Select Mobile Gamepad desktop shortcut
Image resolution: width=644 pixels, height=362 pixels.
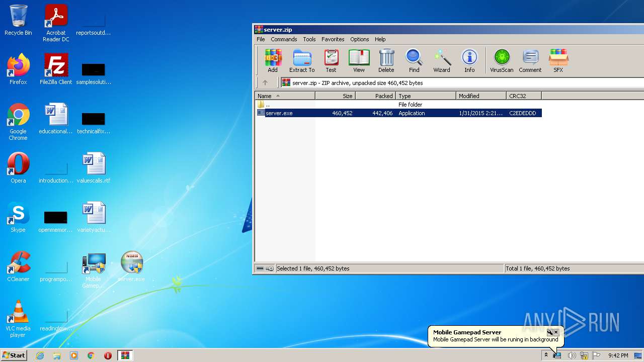(94, 270)
